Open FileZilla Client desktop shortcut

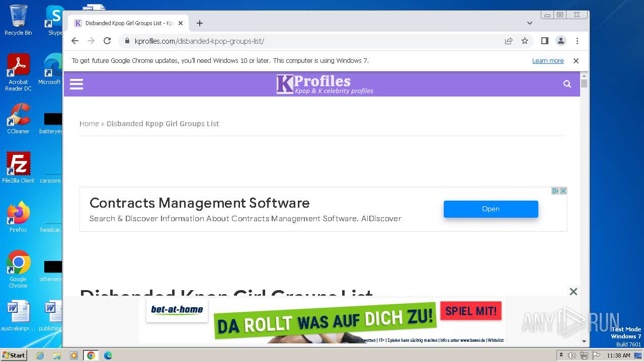click(x=18, y=168)
